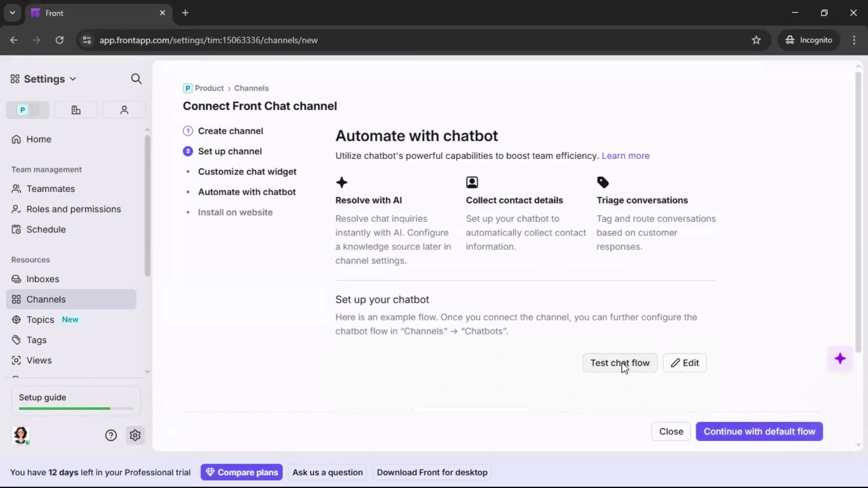Click the Setup guide progress bar
Image resolution: width=868 pixels, height=488 pixels.
tap(76, 408)
